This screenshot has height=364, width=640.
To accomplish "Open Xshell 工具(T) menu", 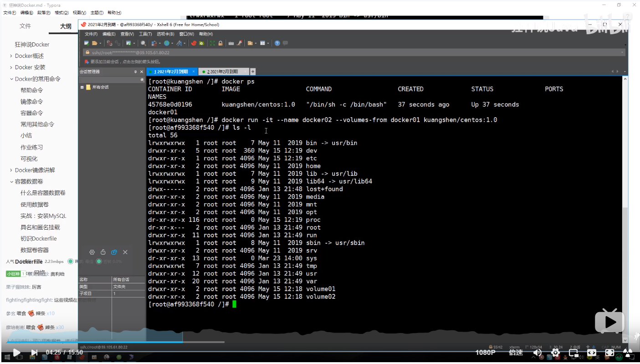I will pos(145,34).
